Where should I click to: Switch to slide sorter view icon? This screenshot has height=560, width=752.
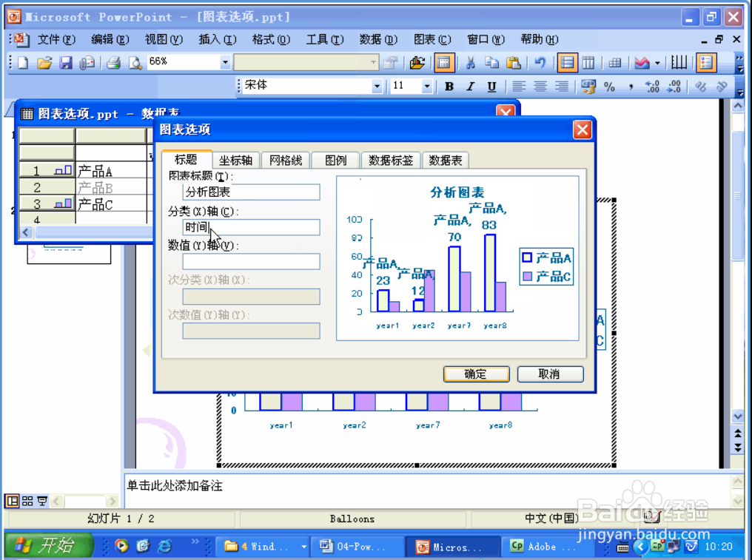27,501
